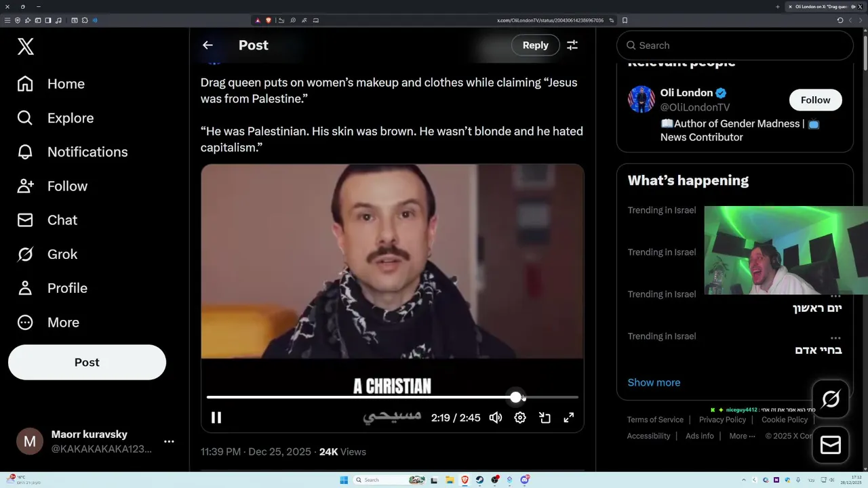The width and height of the screenshot is (868, 488).
Task: Enable picture-in-picture for the video
Action: coord(545,418)
